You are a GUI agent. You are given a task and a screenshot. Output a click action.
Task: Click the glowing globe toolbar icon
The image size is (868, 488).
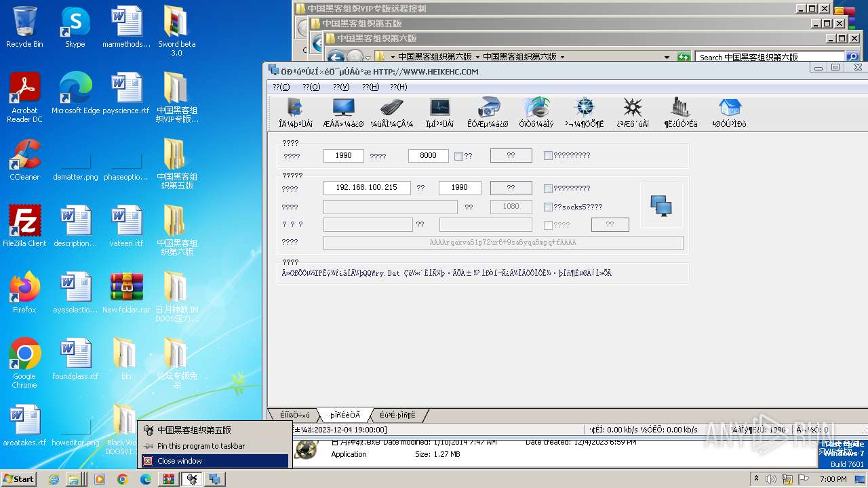[584, 112]
